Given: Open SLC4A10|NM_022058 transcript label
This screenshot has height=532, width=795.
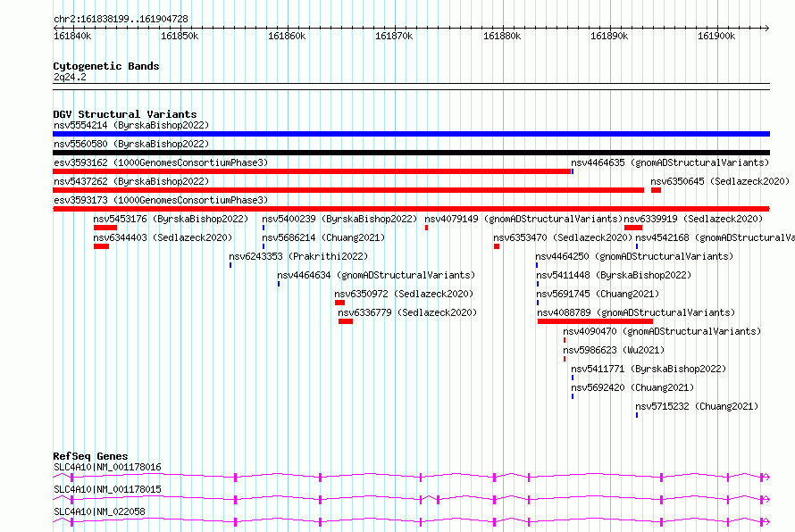Looking at the screenshot, I should pyautogui.click(x=99, y=511).
